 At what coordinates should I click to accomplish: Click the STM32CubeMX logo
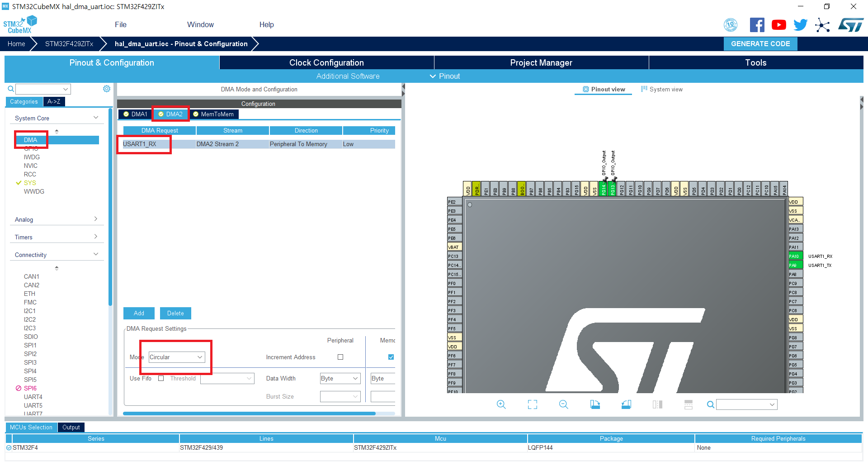click(x=20, y=25)
